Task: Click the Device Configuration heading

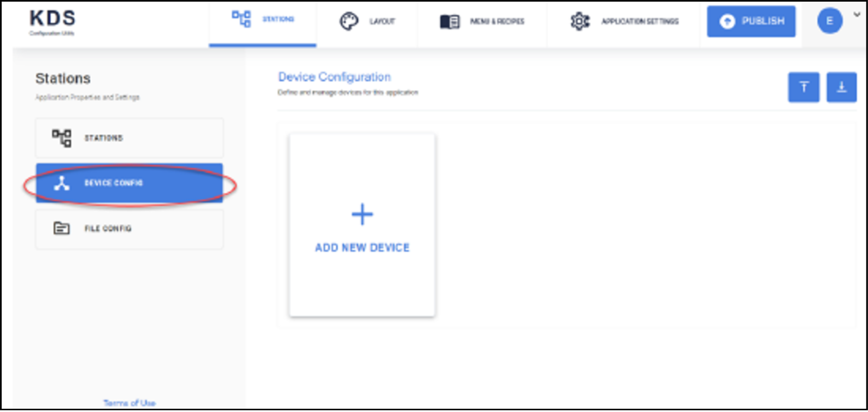Action: [x=334, y=77]
